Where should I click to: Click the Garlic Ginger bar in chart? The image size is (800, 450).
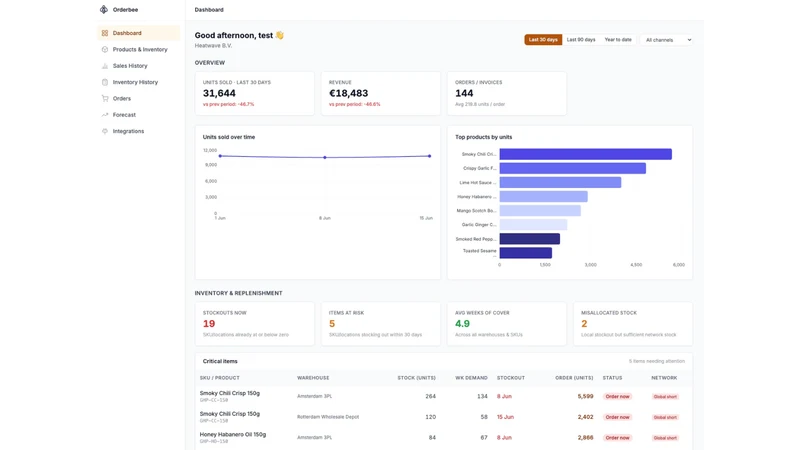click(x=533, y=224)
